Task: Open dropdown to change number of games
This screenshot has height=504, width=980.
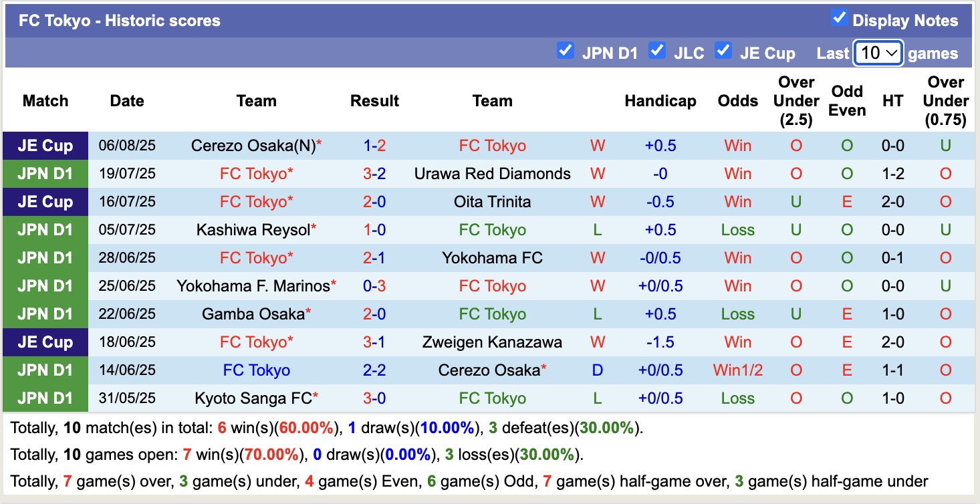Action: (878, 52)
